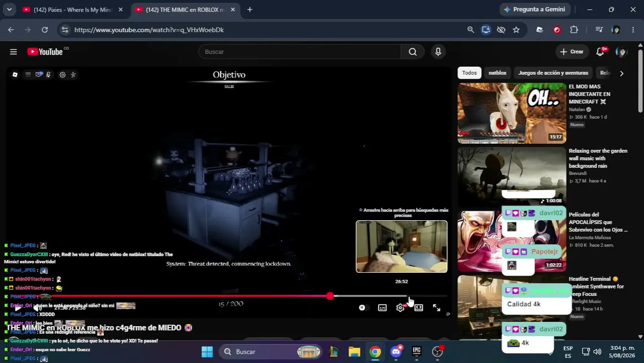Click the Roblox logo icon in the video overlay

pos(15,75)
